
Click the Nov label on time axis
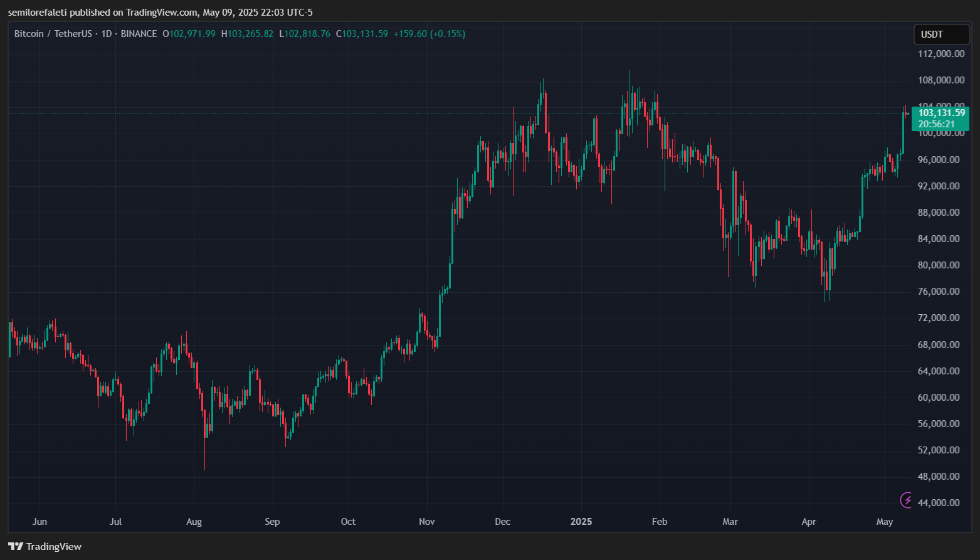click(x=426, y=522)
